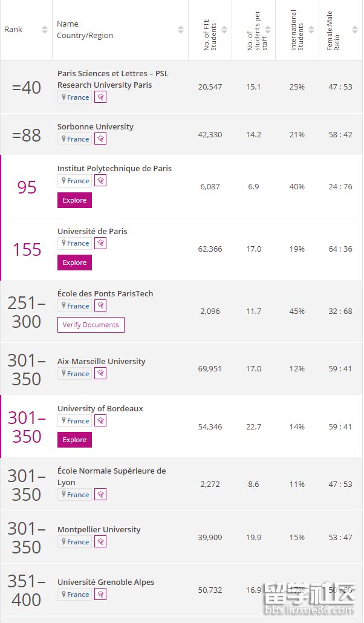
Task: Click graduation cap icon for École des Ponts ParisTech
Action: 100,306
